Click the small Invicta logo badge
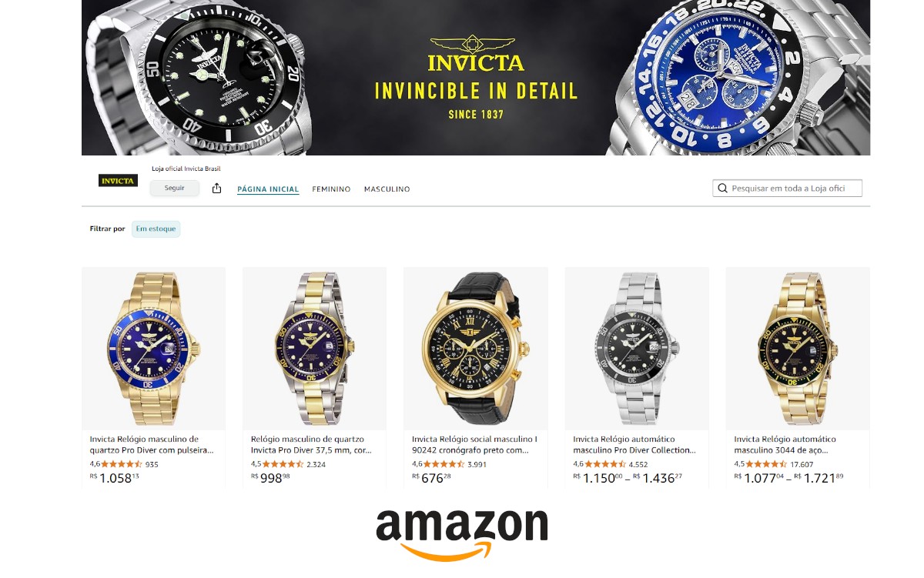Viewport: 924px width, 578px height. [118, 181]
